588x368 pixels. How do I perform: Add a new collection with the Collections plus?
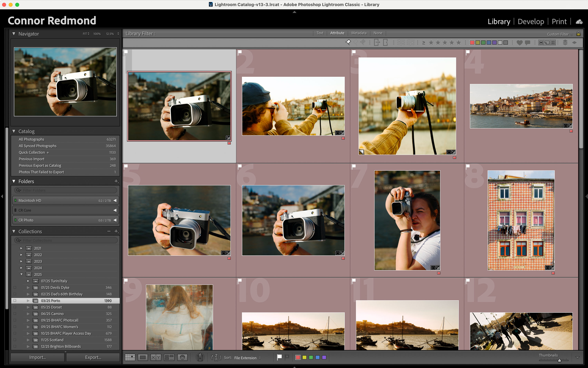point(116,231)
